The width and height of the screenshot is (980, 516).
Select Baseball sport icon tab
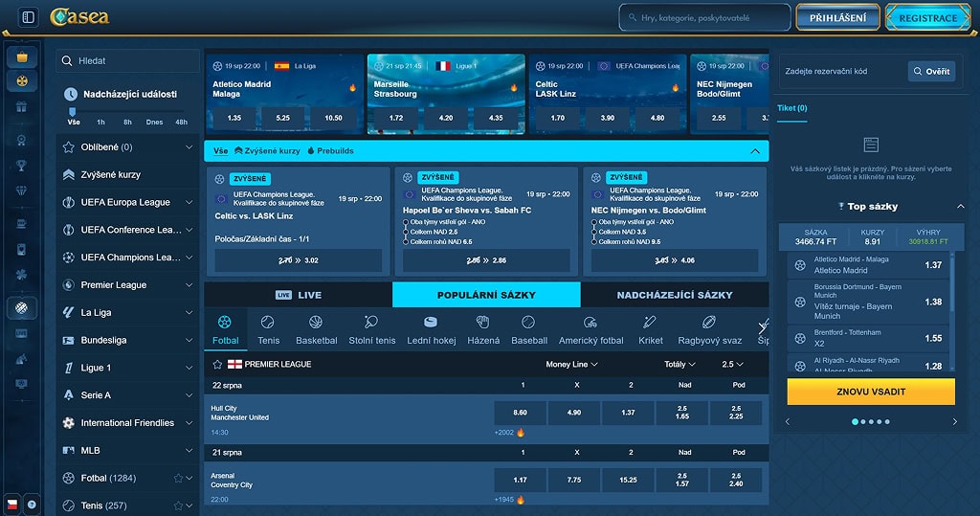click(528, 329)
